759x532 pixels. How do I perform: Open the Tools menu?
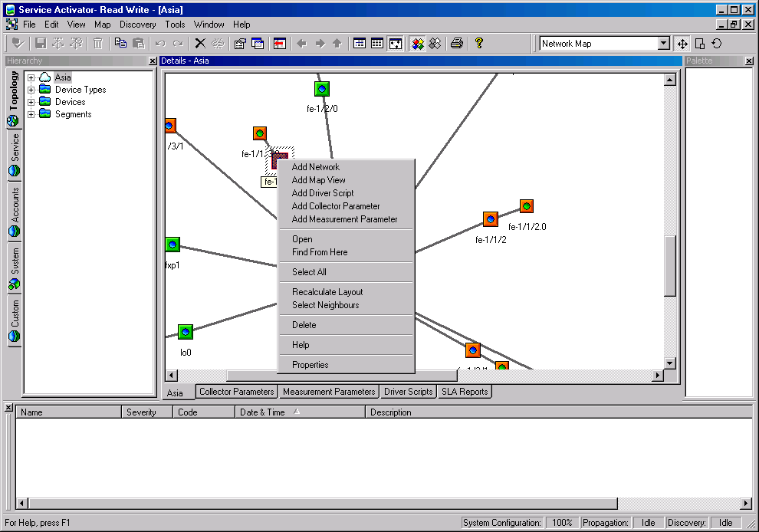(175, 25)
